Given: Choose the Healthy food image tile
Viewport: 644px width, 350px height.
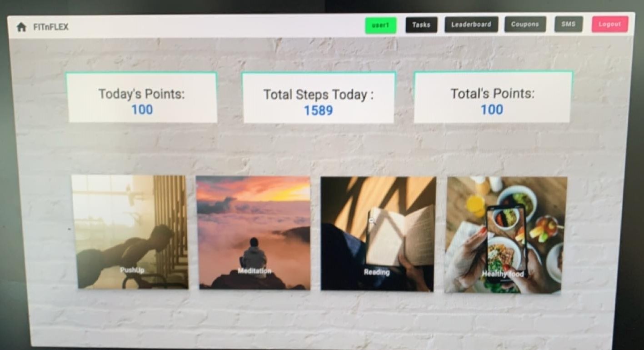Looking at the screenshot, I should point(506,235).
